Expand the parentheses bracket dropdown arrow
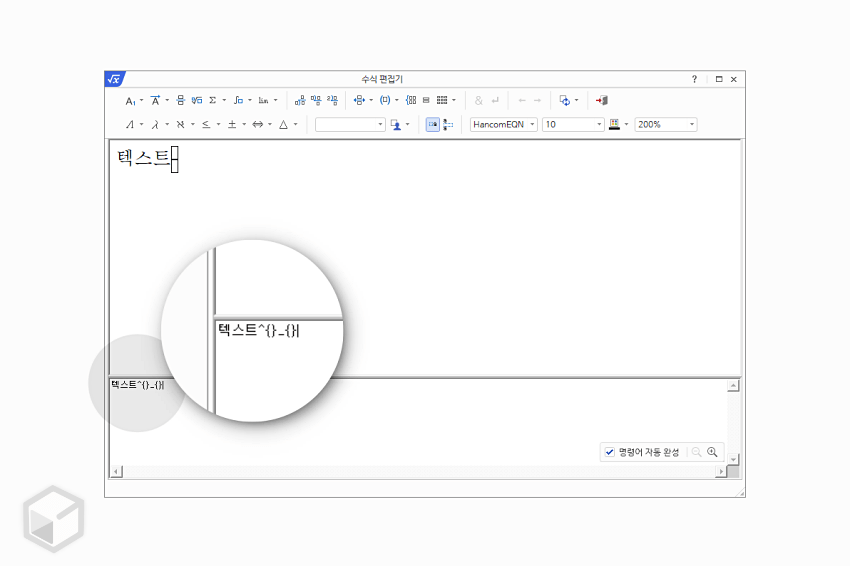 (397, 100)
